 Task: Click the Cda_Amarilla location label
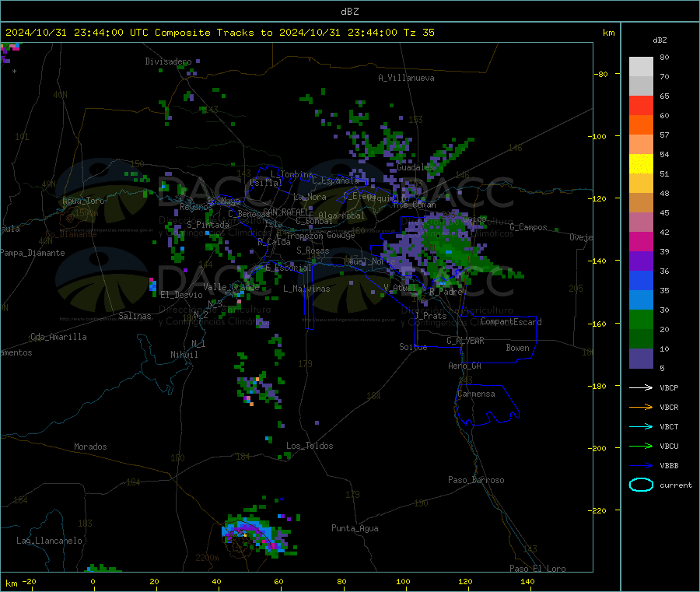click(x=58, y=337)
